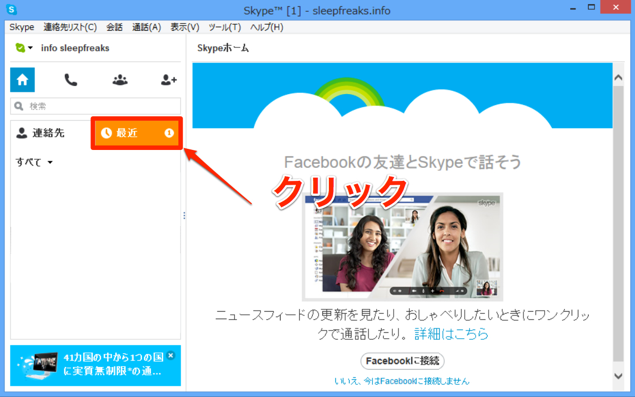Click the unread badge on 最近 tab
Screen dimensions: 635x397
point(169,133)
